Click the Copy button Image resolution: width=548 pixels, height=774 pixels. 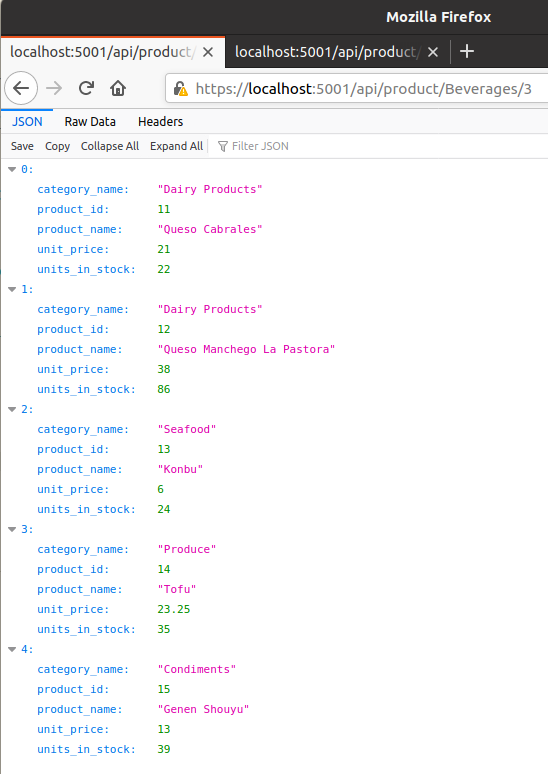tap(57, 146)
